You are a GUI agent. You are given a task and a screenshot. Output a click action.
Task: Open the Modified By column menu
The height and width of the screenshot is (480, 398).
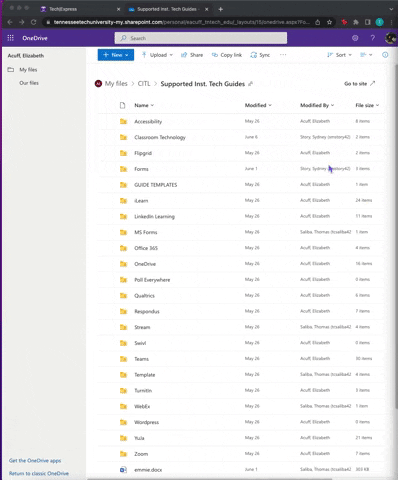tap(317, 105)
